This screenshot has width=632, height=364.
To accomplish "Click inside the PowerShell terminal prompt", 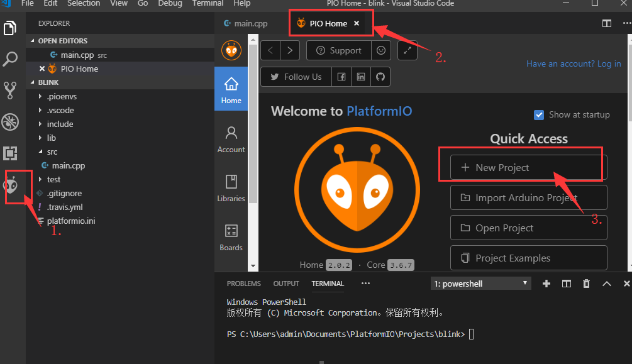I will click(x=472, y=334).
